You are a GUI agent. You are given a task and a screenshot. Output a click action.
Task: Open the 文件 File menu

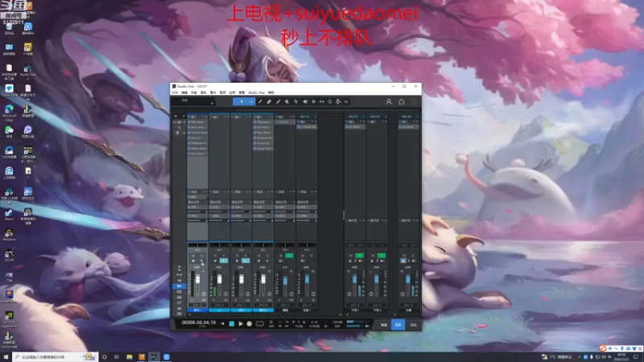pos(175,93)
